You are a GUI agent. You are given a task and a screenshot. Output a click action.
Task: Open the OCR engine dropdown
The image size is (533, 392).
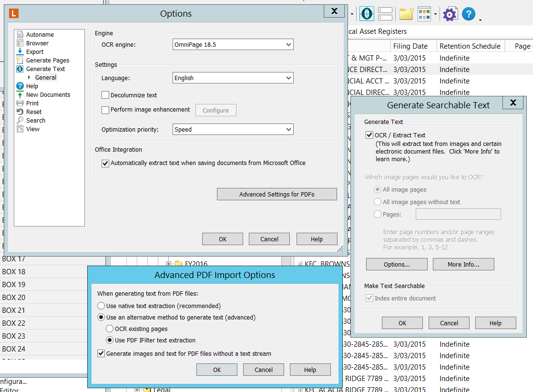233,45
